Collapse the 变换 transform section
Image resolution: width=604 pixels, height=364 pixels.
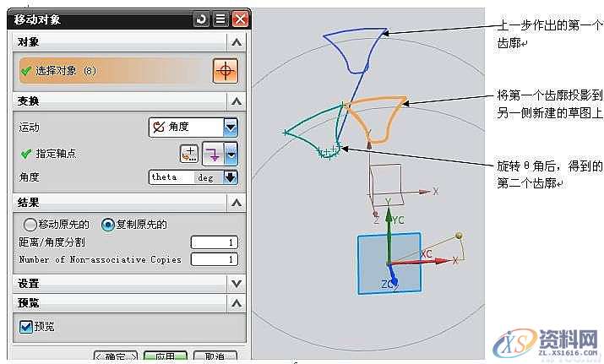(237, 101)
